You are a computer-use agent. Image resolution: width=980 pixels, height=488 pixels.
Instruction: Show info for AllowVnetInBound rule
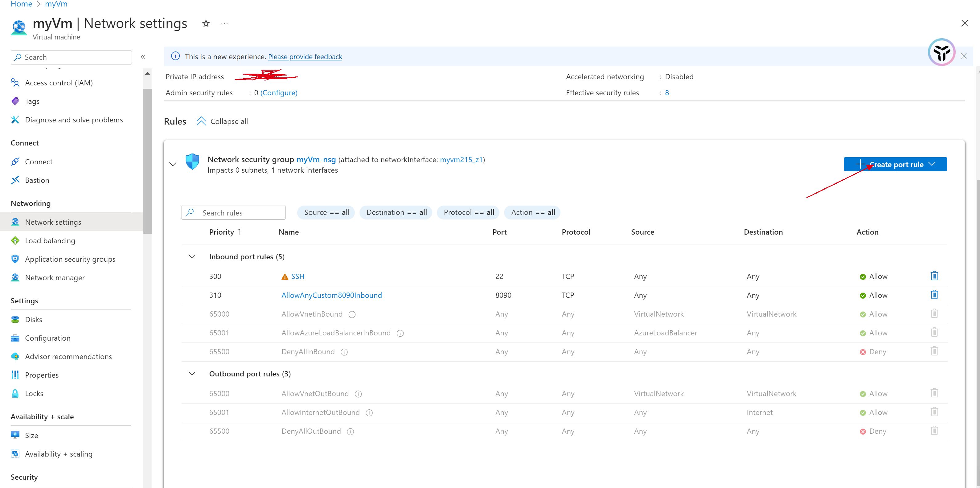(352, 314)
